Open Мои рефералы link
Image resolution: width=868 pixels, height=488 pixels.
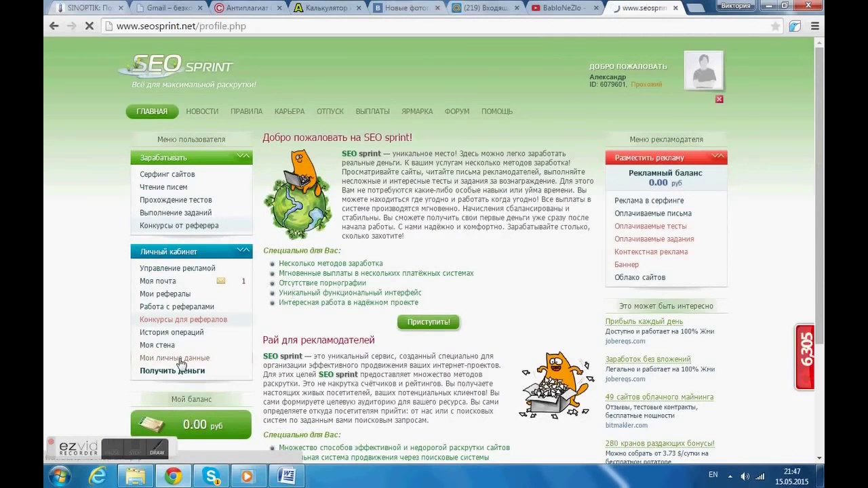[165, 294]
